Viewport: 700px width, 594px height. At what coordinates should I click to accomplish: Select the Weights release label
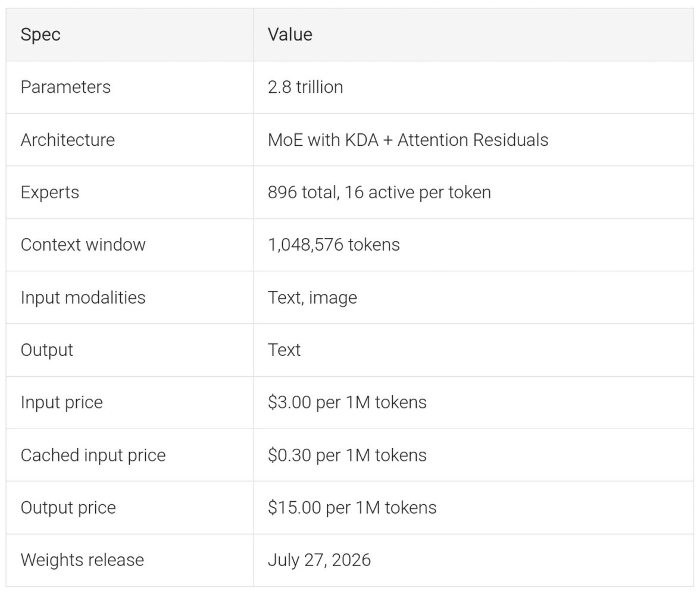[83, 559]
